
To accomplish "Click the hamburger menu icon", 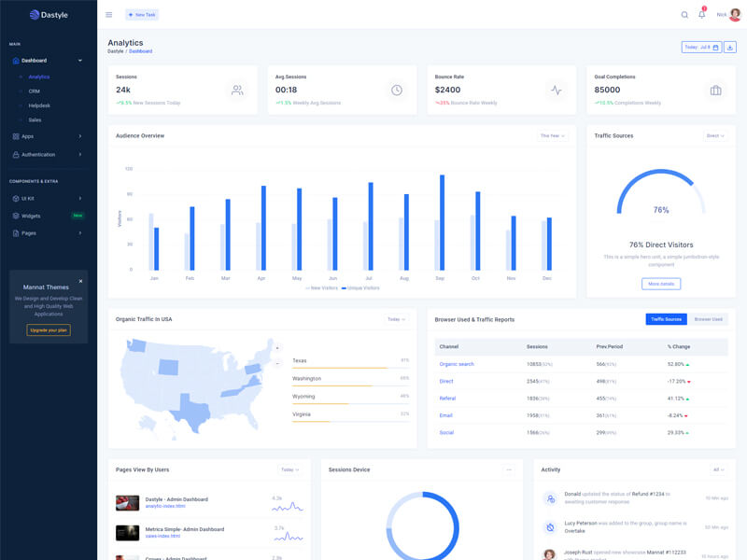I will coord(108,15).
